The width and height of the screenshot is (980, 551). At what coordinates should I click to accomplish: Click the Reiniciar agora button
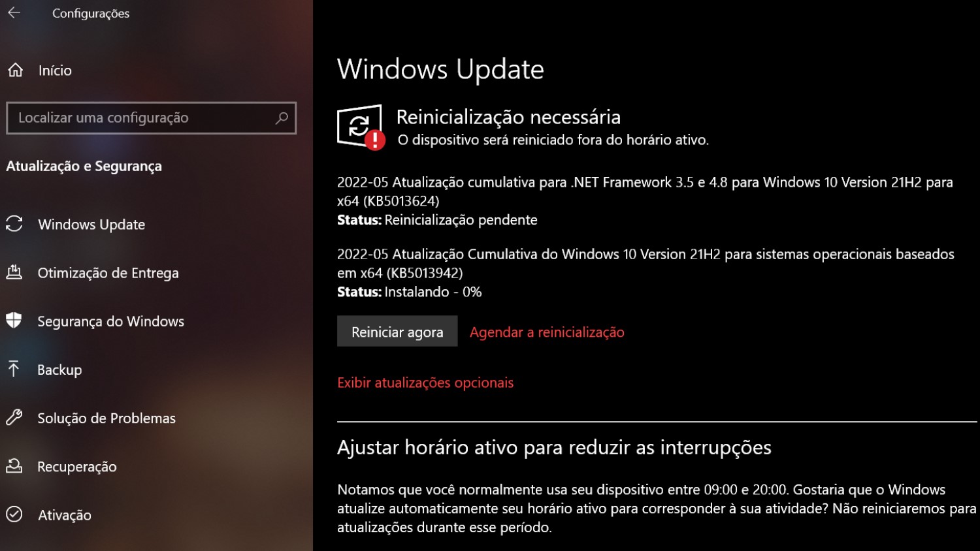point(397,332)
